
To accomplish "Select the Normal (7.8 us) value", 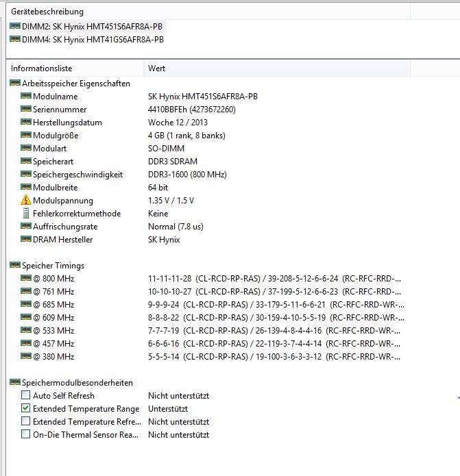I will pos(175,227).
